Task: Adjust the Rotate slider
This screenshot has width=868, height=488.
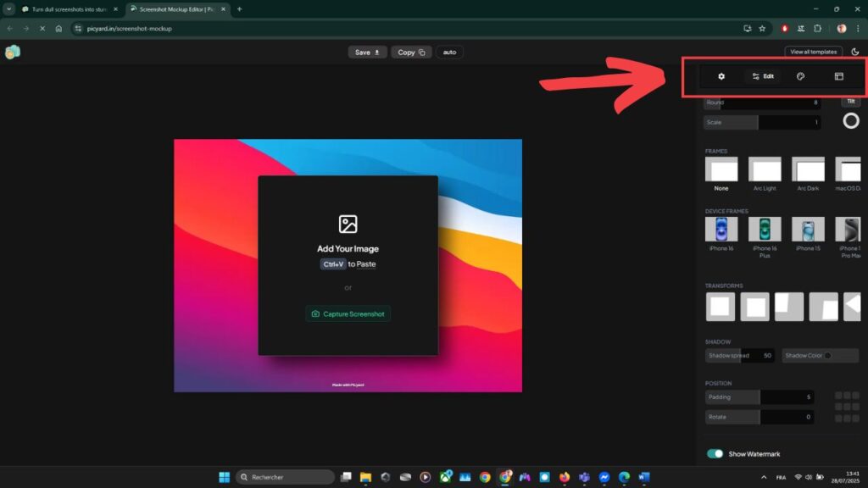Action: point(759,417)
